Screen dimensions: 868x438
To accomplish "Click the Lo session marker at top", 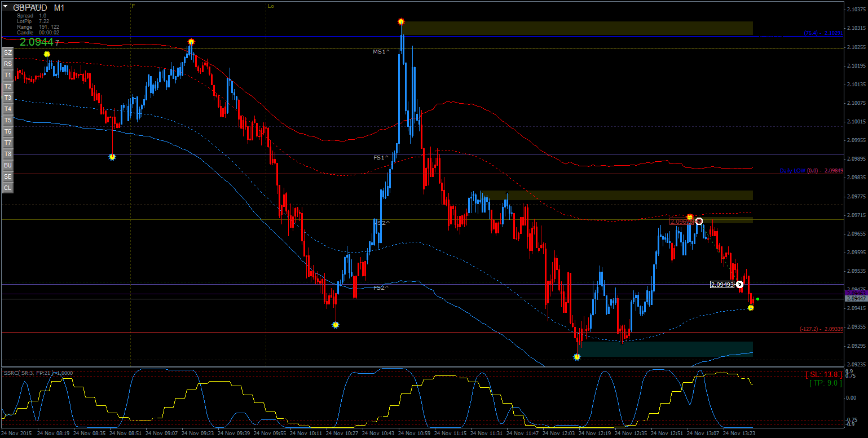I will (x=271, y=6).
